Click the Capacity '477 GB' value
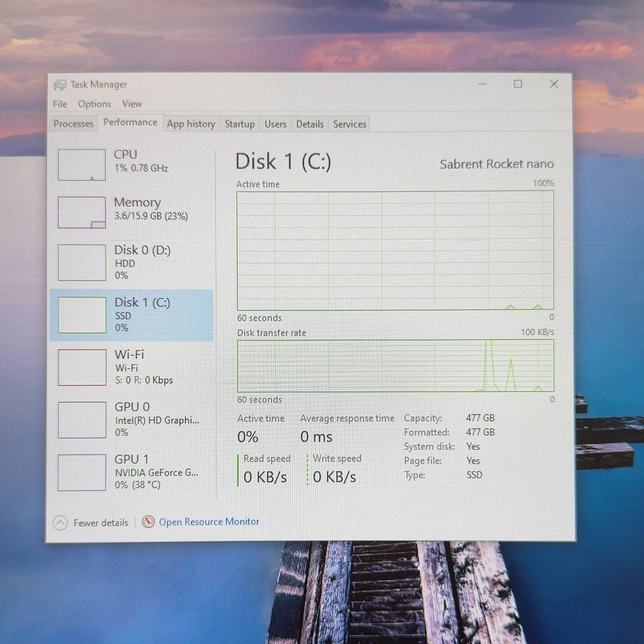The width and height of the screenshot is (644, 644). coord(480,418)
